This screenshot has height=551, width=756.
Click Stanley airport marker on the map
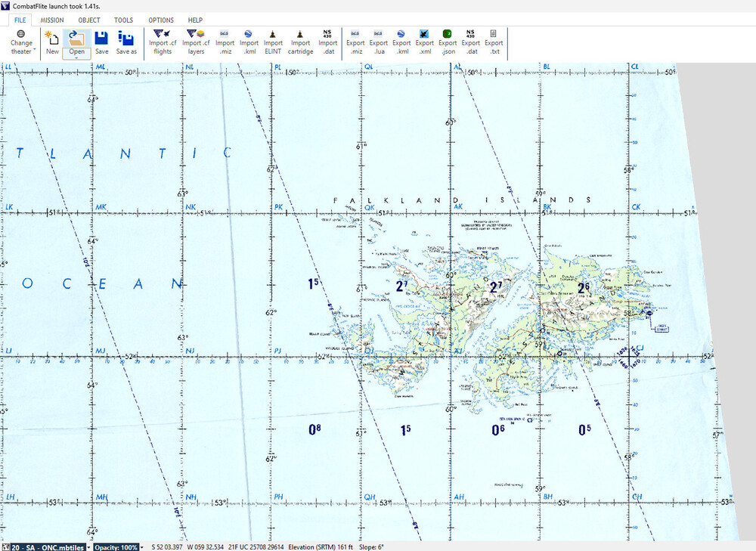[x=648, y=311]
